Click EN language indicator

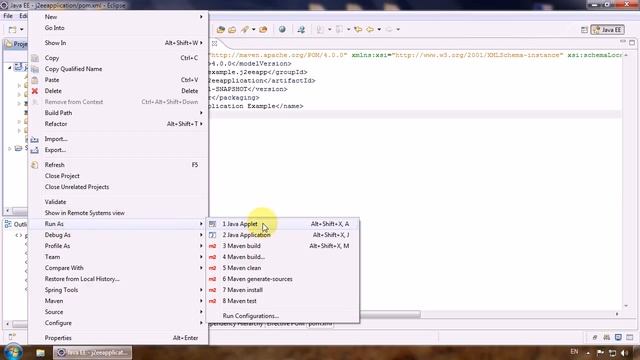(x=574, y=352)
